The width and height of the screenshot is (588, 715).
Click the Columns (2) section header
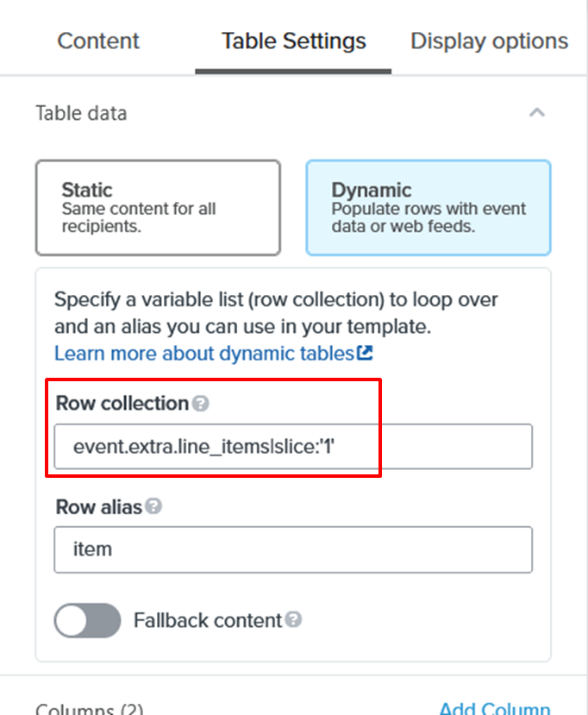pos(90,709)
